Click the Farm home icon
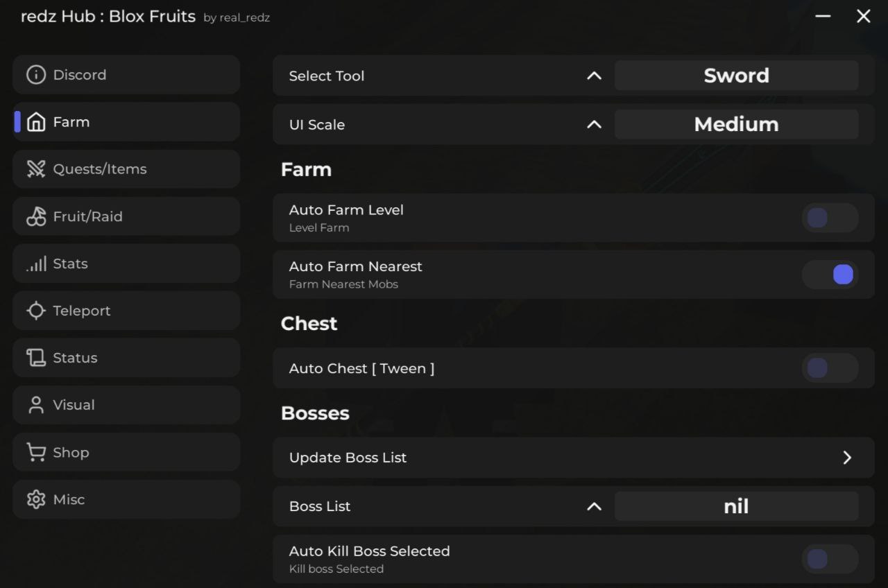Viewport: 888px width, 588px height. [36, 122]
